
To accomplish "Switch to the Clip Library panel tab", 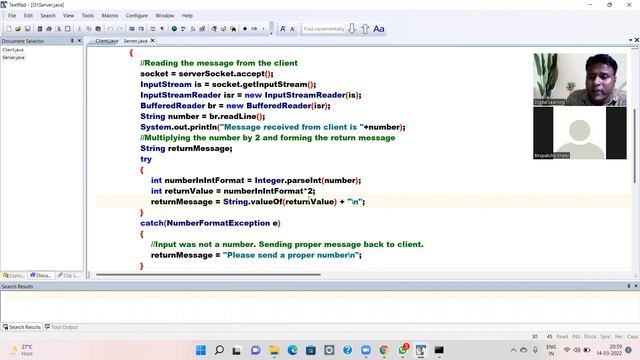I will click(69, 276).
